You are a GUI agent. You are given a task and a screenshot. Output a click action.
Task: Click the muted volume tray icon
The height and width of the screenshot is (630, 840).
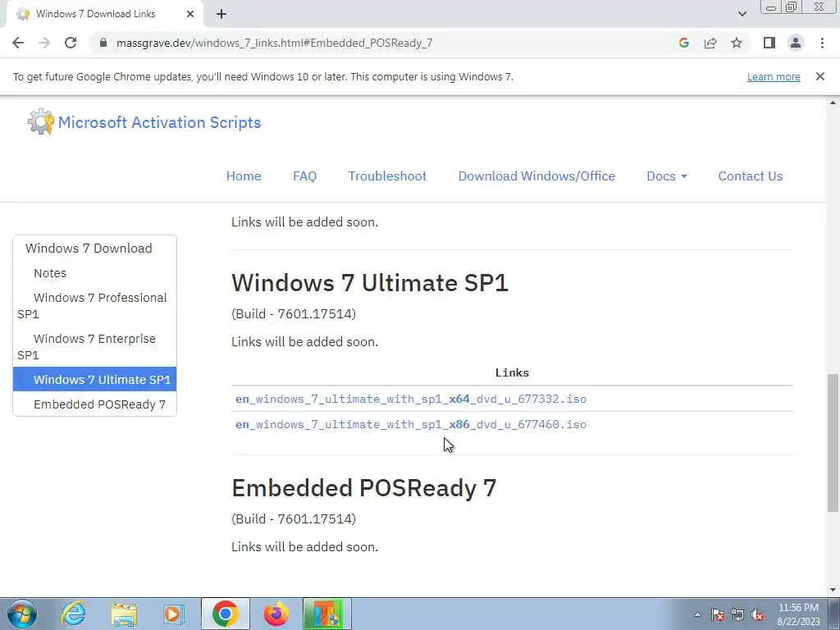click(757, 614)
